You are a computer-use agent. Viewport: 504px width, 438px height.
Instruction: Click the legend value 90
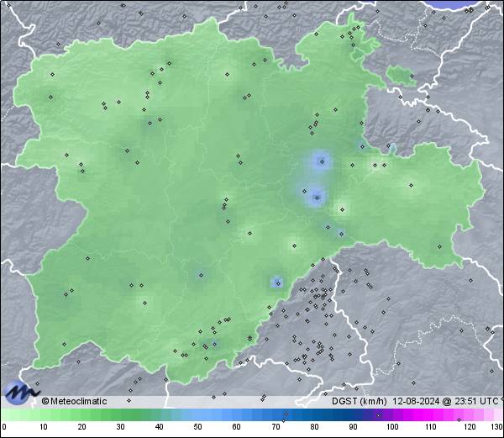point(353,427)
